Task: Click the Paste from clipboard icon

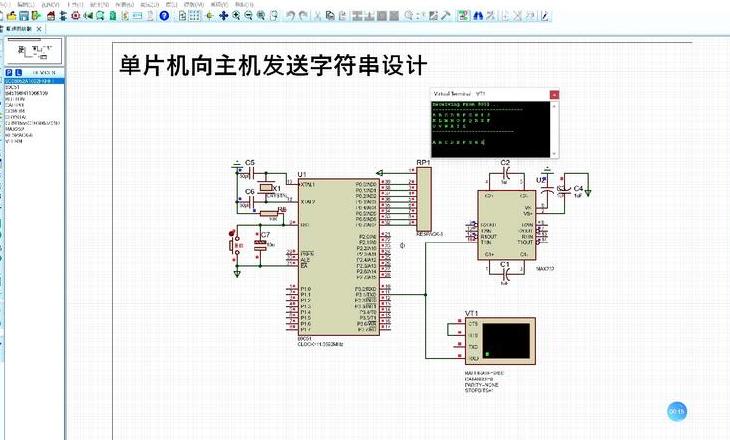Action: [x=342, y=16]
